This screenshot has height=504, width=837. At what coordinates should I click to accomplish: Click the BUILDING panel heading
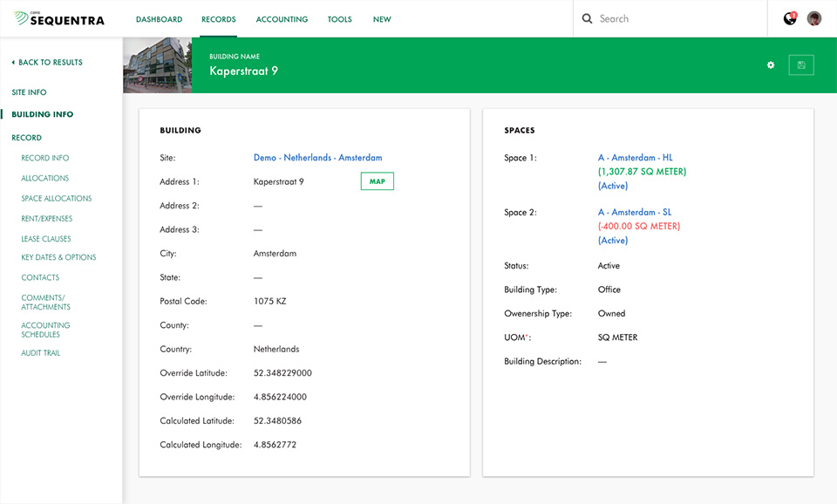(180, 130)
